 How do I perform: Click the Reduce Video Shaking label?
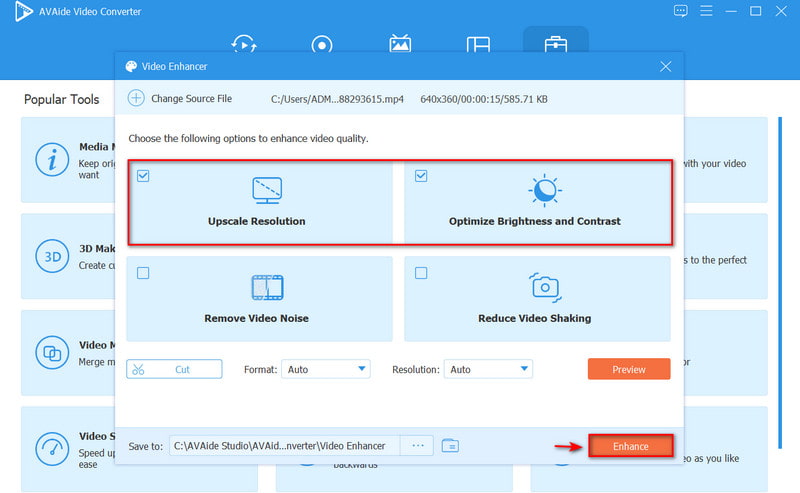coord(535,318)
